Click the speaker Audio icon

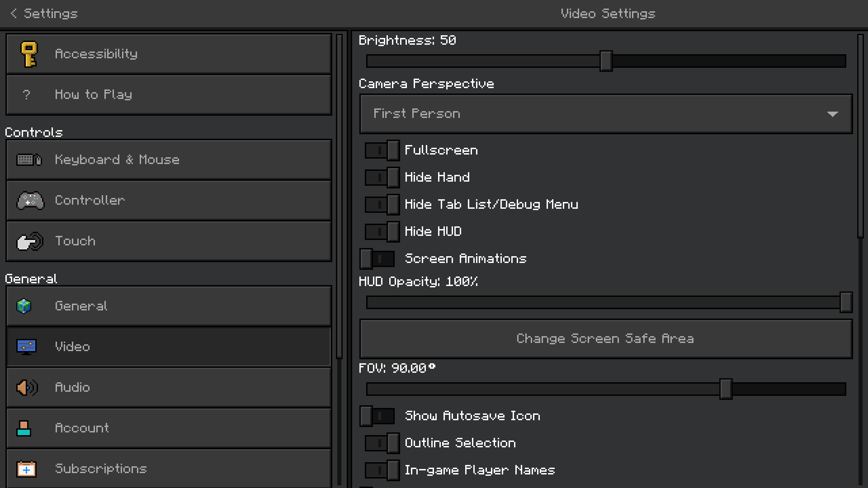27,388
